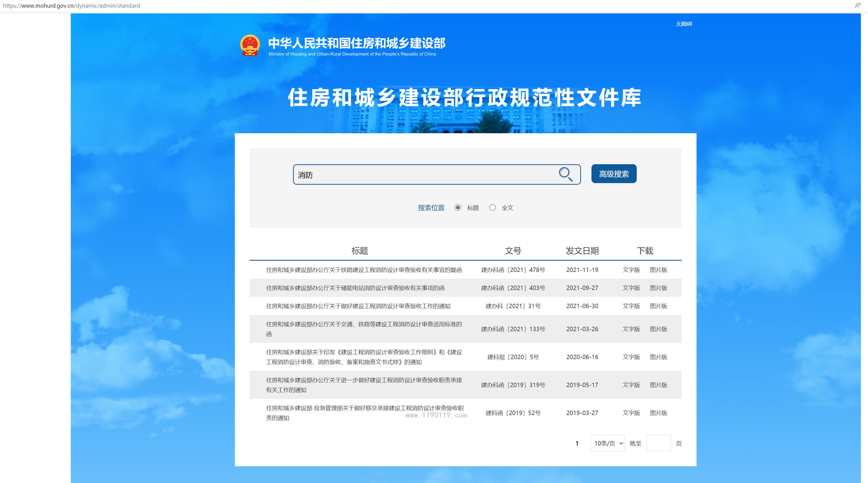
Task: Download 图片版 for the 2021-09-27 document
Action: pos(658,288)
